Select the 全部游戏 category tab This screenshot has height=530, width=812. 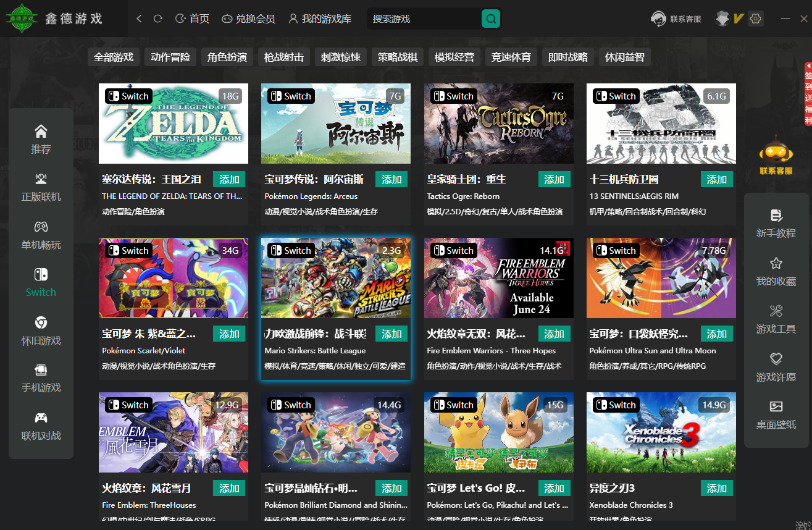coord(114,57)
